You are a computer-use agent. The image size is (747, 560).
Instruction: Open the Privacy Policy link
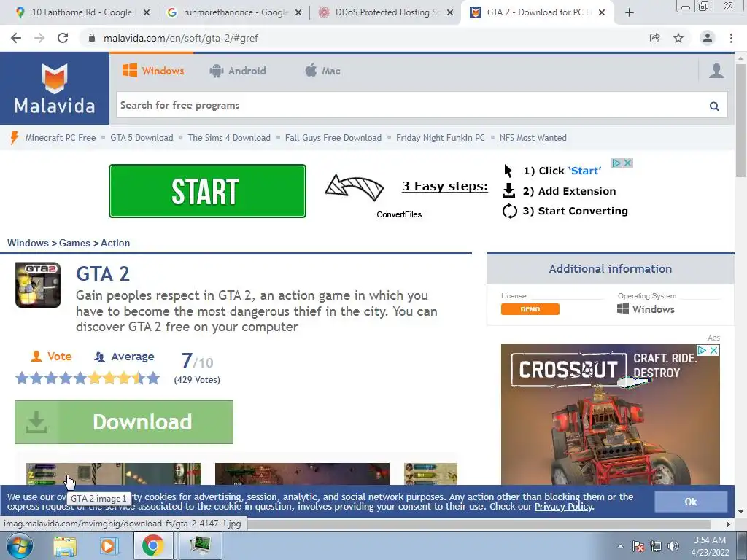pyautogui.click(x=564, y=507)
